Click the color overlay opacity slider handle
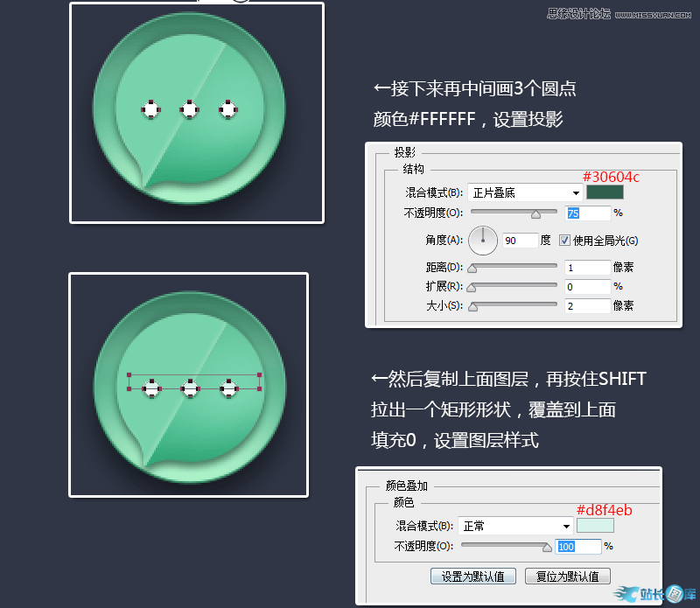The height and width of the screenshot is (608, 700). point(547,548)
